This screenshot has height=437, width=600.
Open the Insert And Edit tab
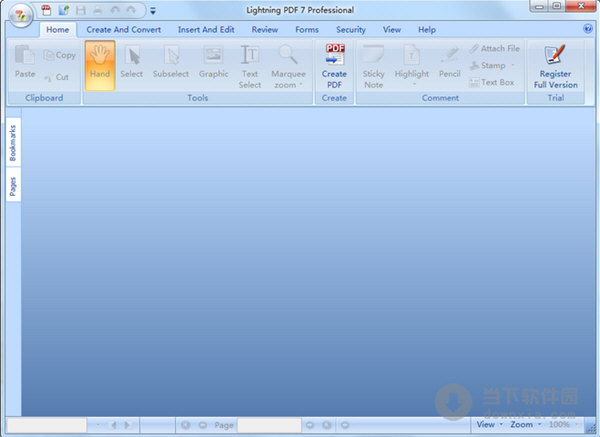click(206, 29)
